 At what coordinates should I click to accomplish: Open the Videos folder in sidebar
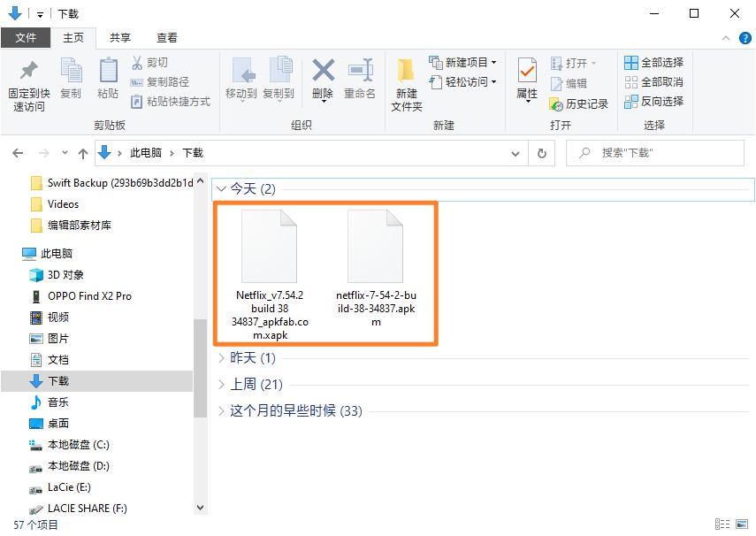(55, 204)
